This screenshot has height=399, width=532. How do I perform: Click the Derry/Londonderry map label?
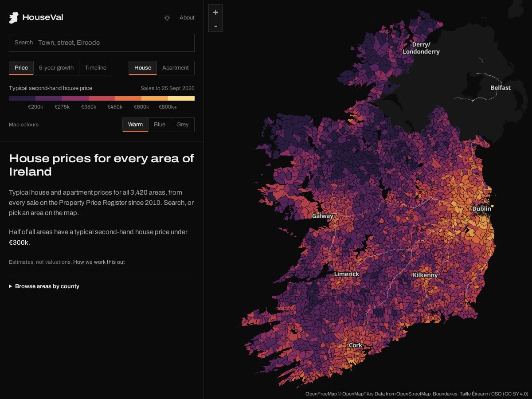point(421,48)
